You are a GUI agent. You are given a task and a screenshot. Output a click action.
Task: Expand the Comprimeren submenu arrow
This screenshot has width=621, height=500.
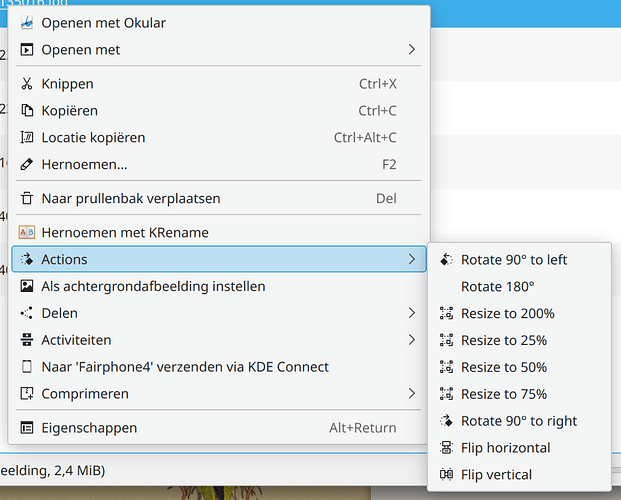pyautogui.click(x=412, y=393)
